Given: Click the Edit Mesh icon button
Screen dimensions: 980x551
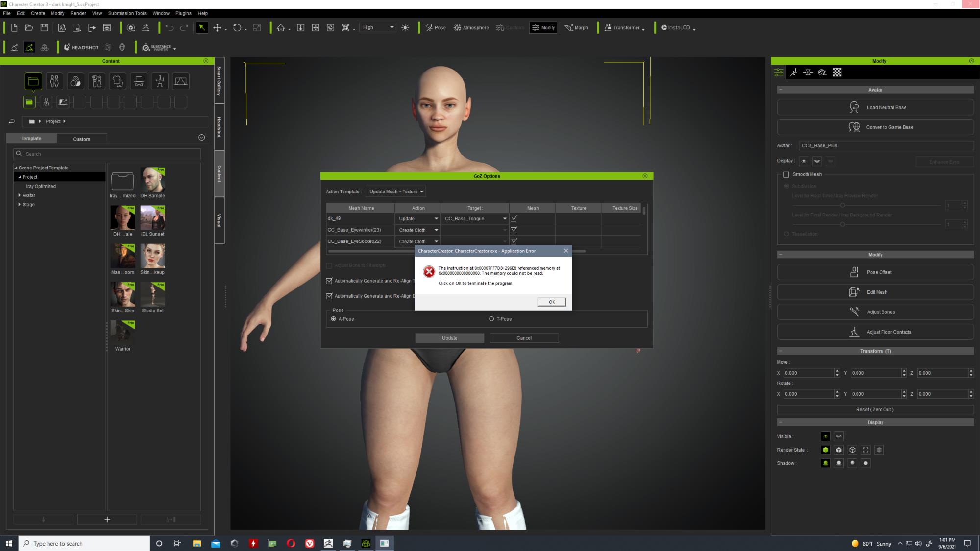Looking at the screenshot, I should pyautogui.click(x=875, y=292).
